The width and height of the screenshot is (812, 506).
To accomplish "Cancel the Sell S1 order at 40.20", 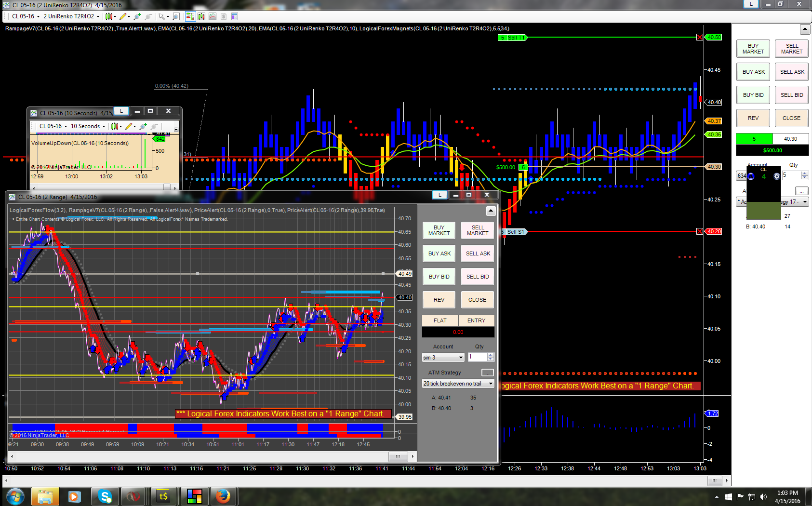I will click(x=700, y=232).
